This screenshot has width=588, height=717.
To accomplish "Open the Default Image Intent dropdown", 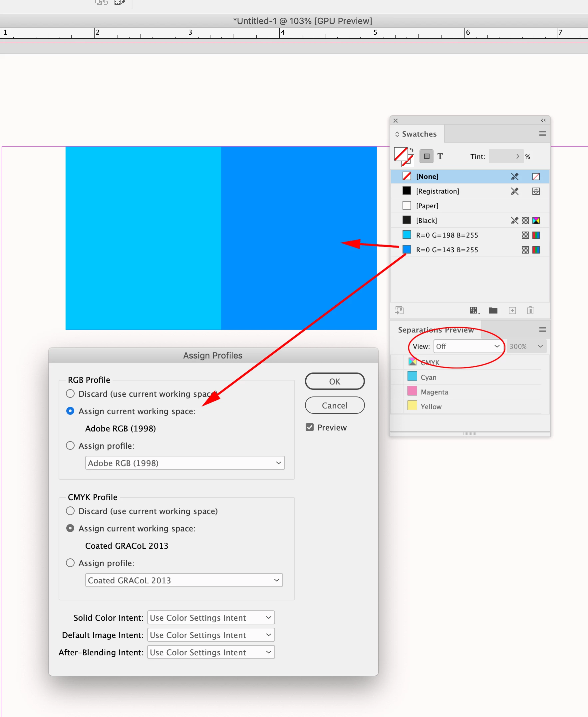I will pyautogui.click(x=211, y=635).
